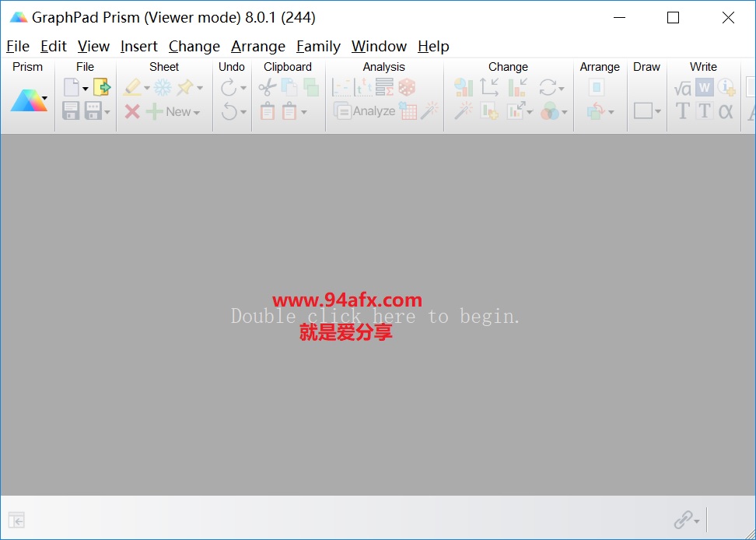Click the dashed-lines scatter analysis icon
The image size is (756, 540).
tap(341, 87)
